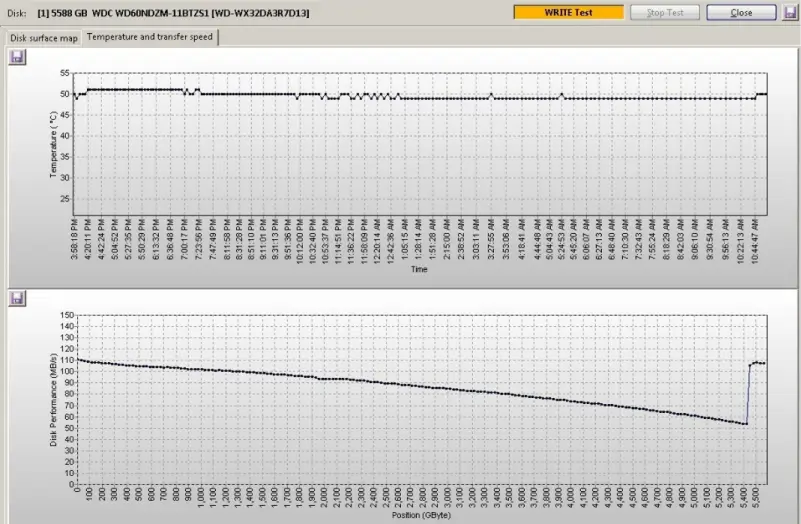Image resolution: width=801 pixels, height=524 pixels.
Task: Click the save icon above the temperature chart
Action: click(17, 58)
